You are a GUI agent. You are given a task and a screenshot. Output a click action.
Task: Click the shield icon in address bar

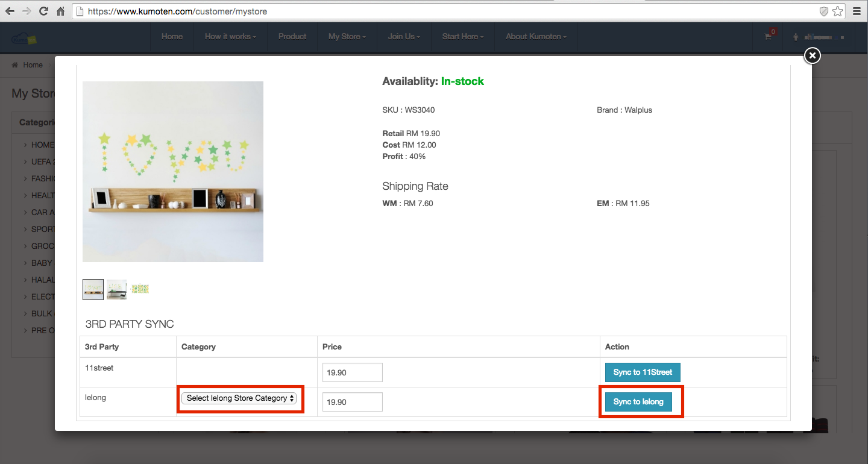click(x=824, y=11)
